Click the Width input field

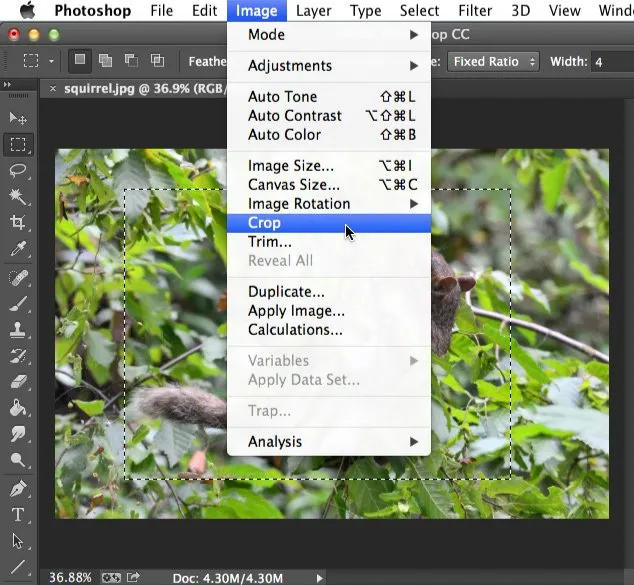click(610, 61)
